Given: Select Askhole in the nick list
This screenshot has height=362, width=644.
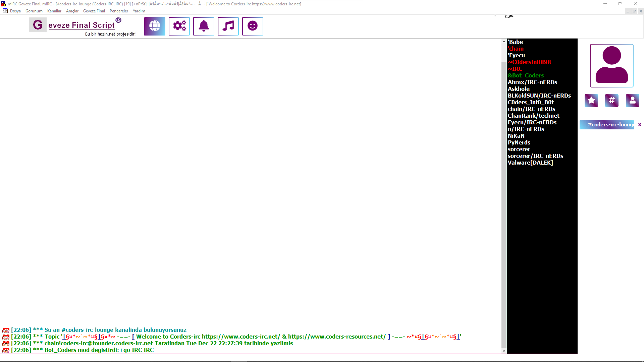Looking at the screenshot, I should click(x=519, y=89).
